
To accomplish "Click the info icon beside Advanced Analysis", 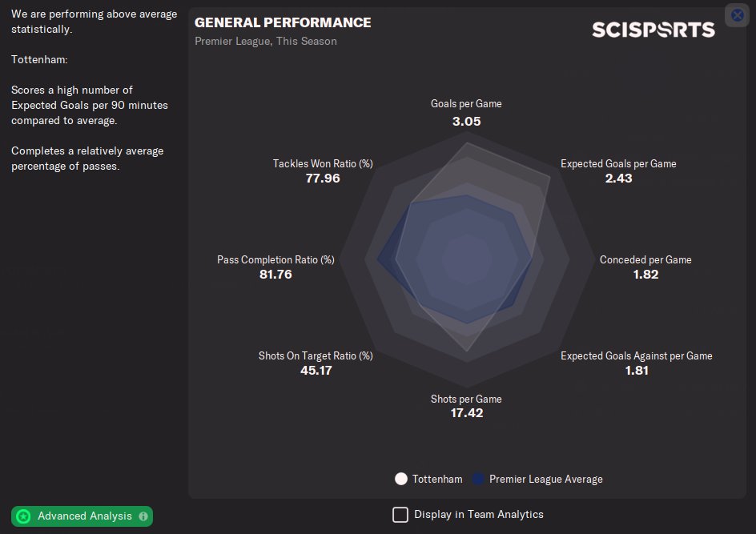I will click(143, 516).
